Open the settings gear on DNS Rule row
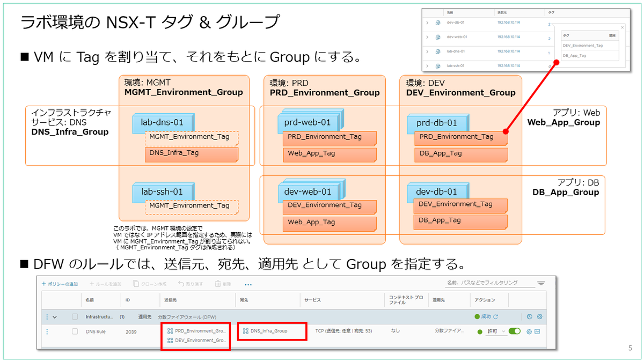644x362 pixels. coord(529,331)
